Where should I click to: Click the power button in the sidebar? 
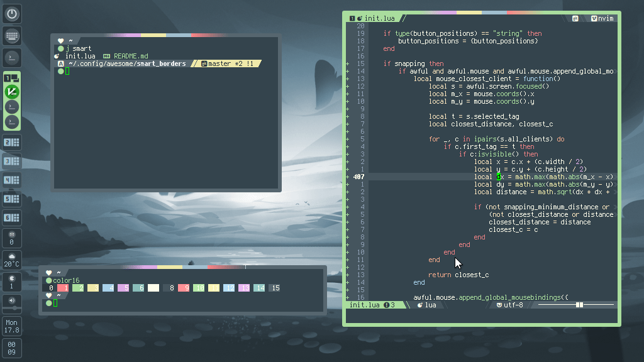tap(12, 14)
